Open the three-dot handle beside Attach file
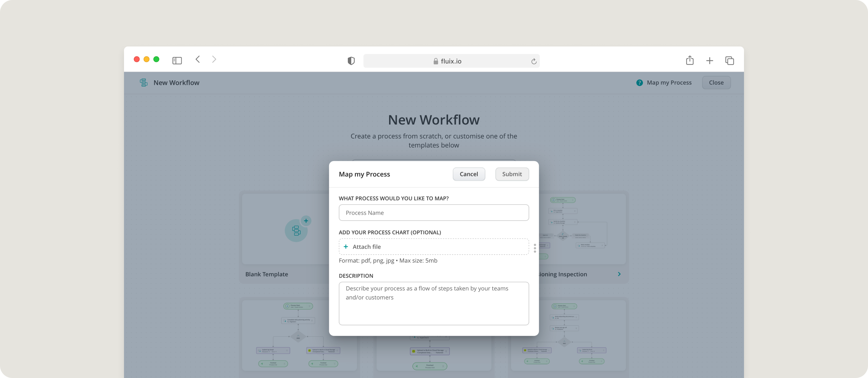The image size is (868, 378). point(535,248)
